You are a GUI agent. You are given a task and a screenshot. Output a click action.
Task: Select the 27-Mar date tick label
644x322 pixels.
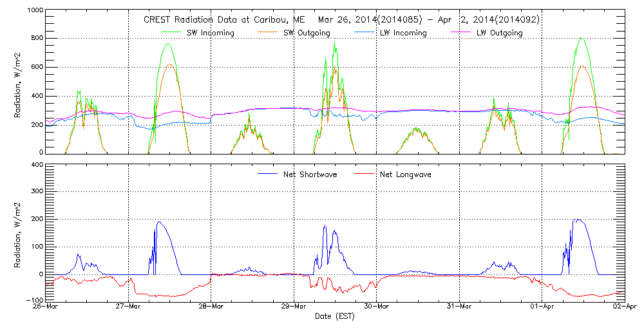[x=128, y=307]
